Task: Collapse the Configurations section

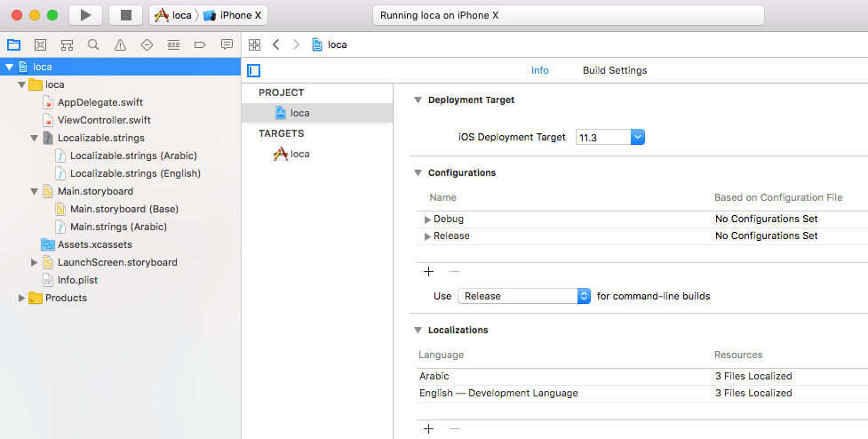Action: pyautogui.click(x=418, y=172)
